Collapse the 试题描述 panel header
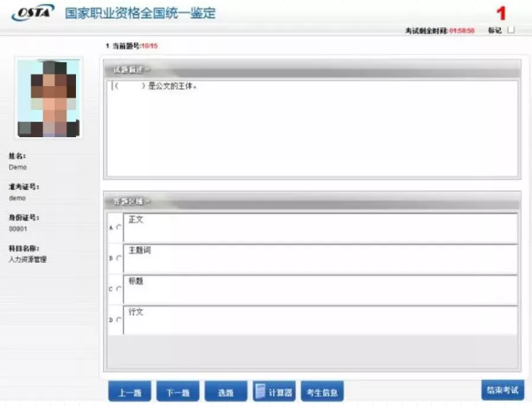The image size is (532, 407). click(x=311, y=71)
